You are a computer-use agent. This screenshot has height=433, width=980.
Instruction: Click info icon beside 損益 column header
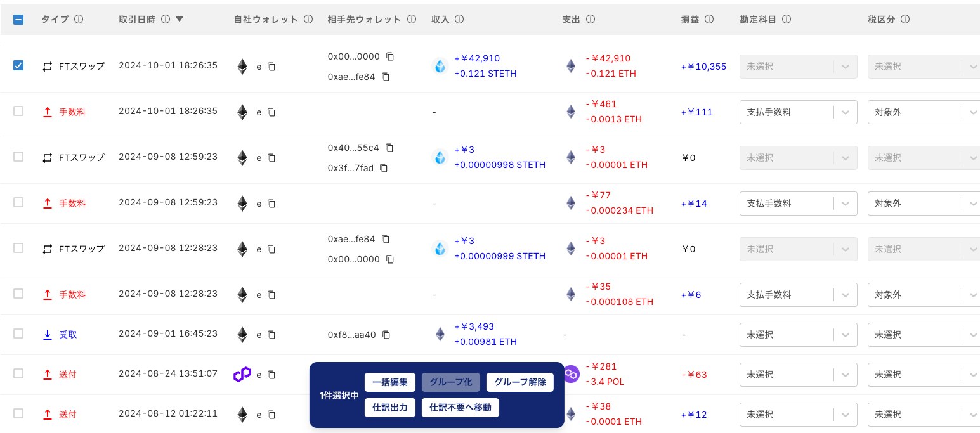(x=709, y=20)
